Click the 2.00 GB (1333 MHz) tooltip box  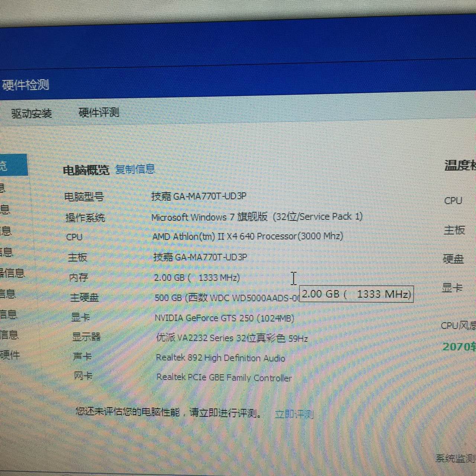[357, 294]
